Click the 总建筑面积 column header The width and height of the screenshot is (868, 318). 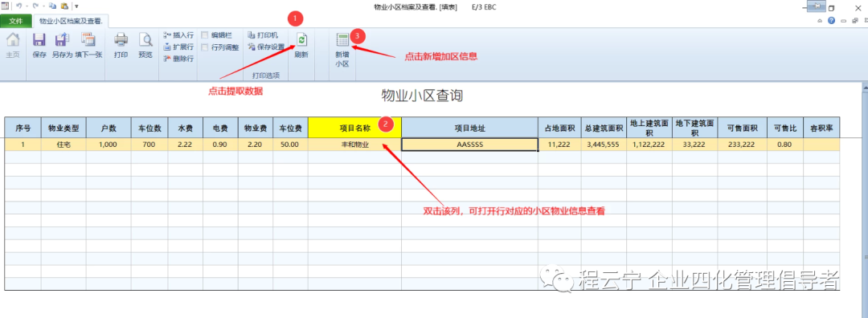click(604, 128)
